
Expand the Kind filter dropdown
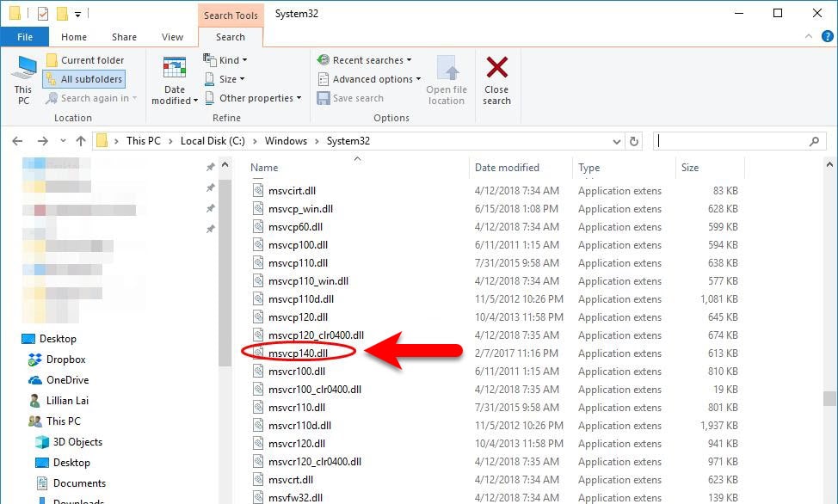tap(225, 60)
